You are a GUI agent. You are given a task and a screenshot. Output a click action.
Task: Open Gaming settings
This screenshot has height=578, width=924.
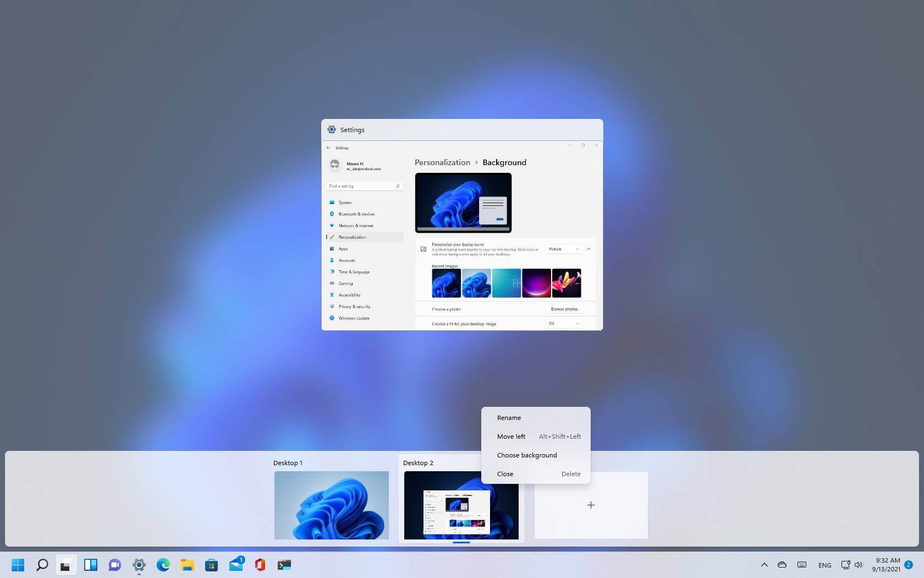(x=345, y=283)
